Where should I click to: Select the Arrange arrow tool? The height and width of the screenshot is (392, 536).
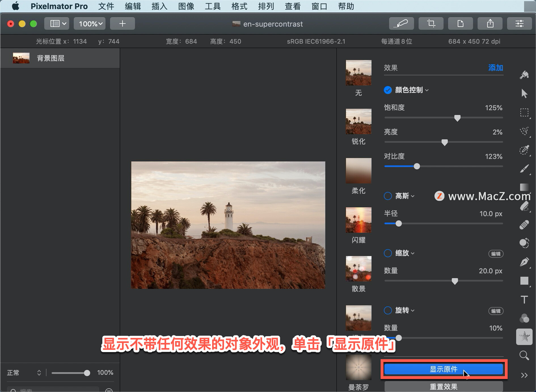[x=524, y=93]
